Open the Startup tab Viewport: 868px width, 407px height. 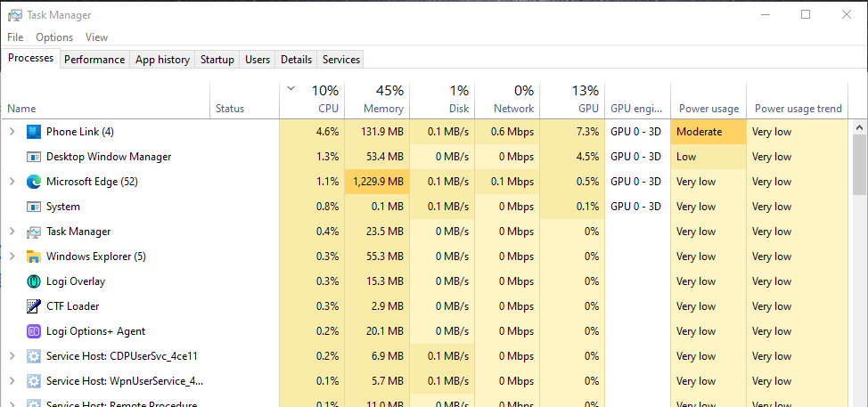pos(217,60)
